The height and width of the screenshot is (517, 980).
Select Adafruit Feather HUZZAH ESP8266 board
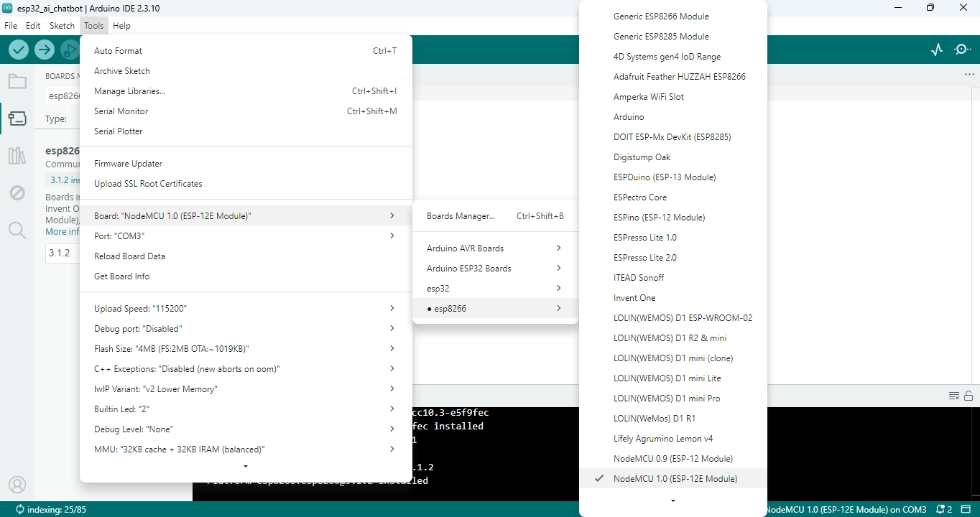point(673,77)
